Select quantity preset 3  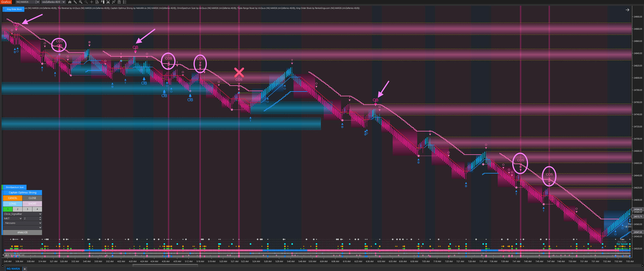pyautogui.click(x=27, y=209)
